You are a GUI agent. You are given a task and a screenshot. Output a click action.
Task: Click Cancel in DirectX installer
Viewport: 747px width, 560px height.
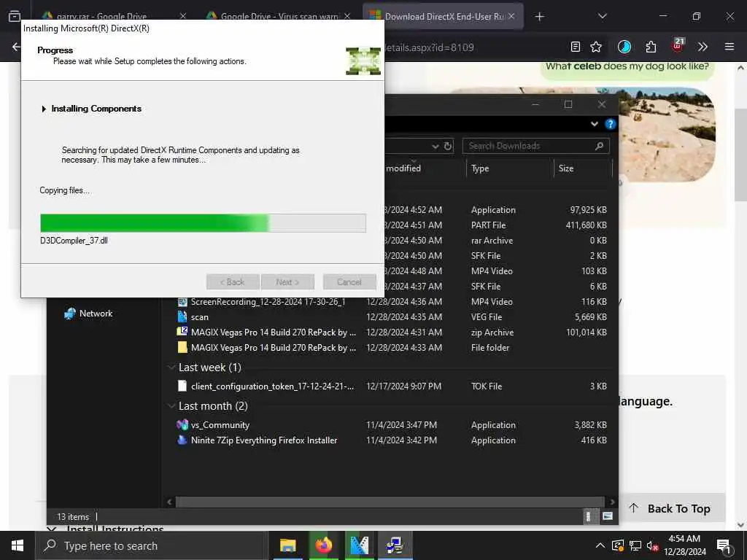point(349,282)
